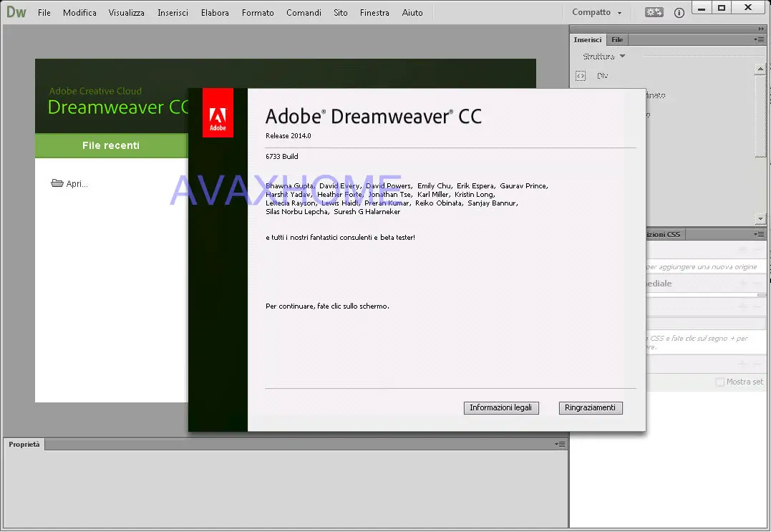Open sync settings icon in the top bar

click(654, 12)
